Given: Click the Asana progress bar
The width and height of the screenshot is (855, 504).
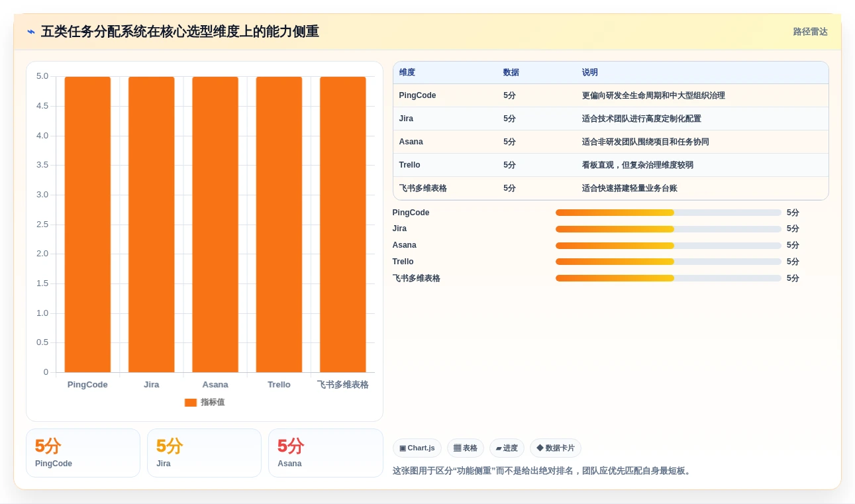Looking at the screenshot, I should pyautogui.click(x=668, y=245).
